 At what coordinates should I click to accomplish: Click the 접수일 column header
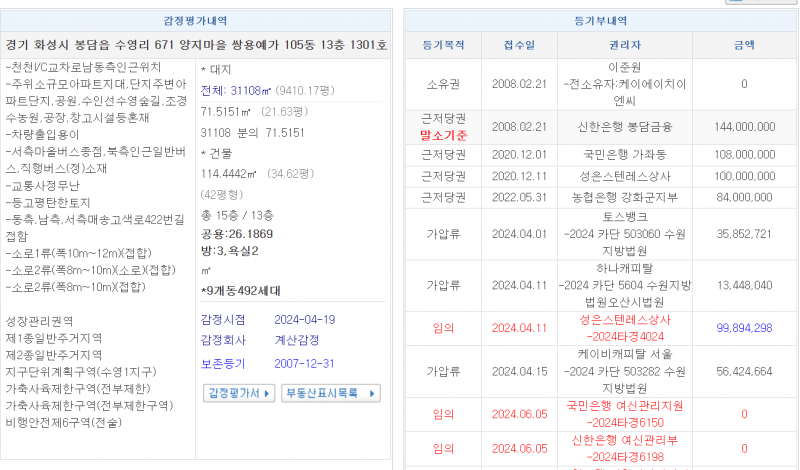click(519, 45)
